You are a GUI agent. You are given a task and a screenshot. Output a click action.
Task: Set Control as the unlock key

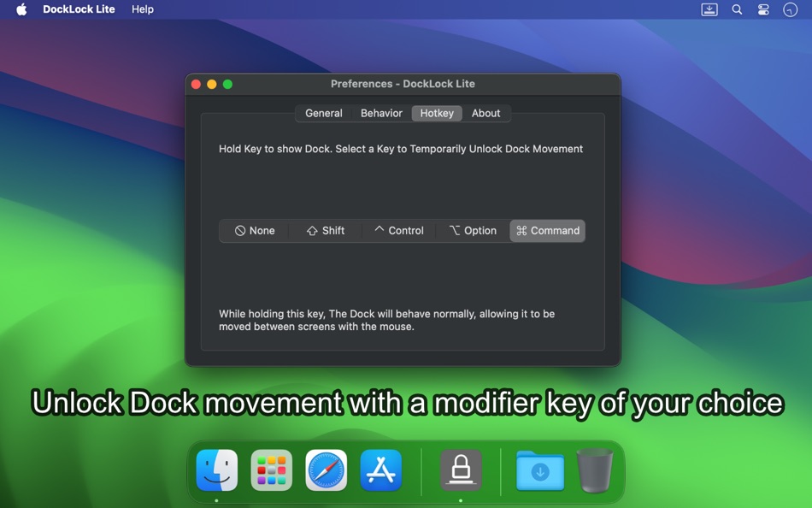[399, 231]
